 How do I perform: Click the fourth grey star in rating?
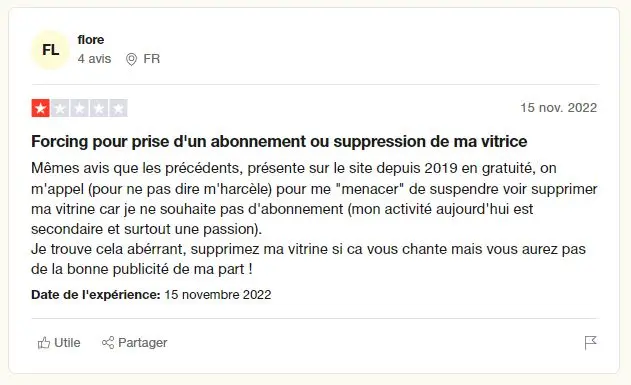[x=99, y=108]
